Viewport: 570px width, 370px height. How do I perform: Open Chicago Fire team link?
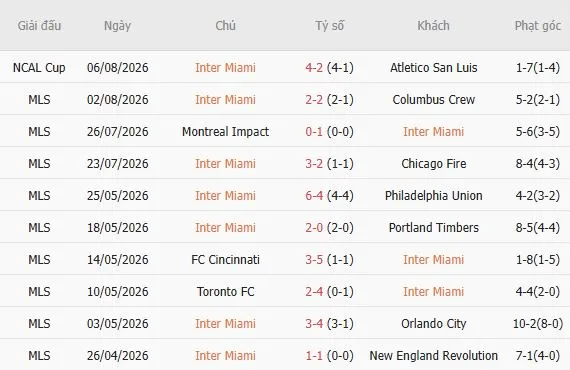tap(434, 164)
